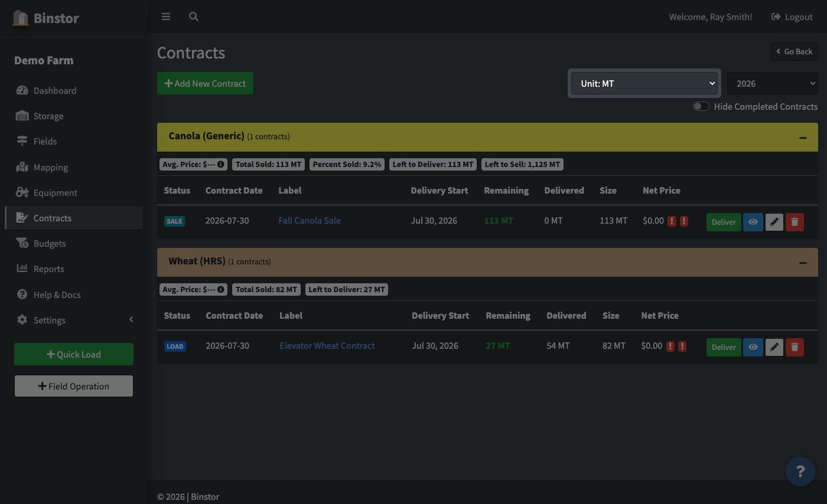
Task: Open the Fall Canola Sale link
Action: [310, 220]
